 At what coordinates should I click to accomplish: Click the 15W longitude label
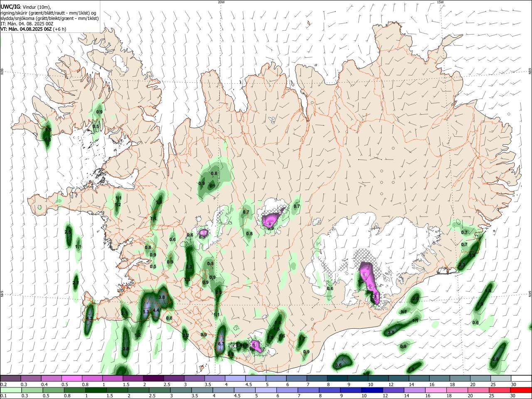click(440, 2)
